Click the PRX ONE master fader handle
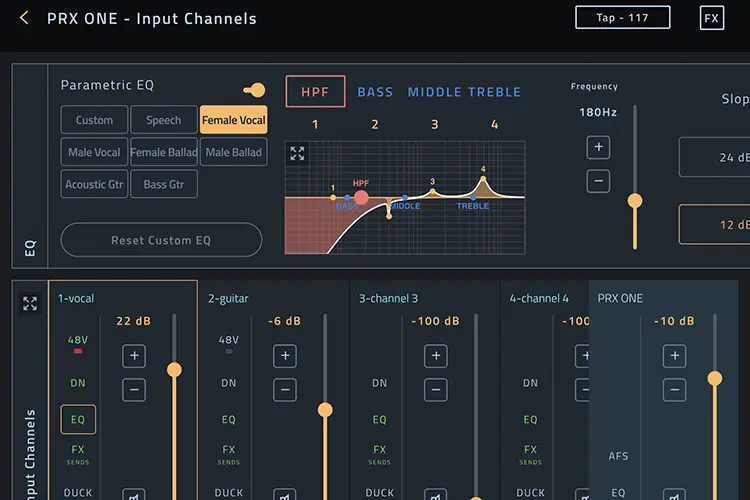Image resolution: width=750 pixels, height=500 pixels. pos(715,378)
